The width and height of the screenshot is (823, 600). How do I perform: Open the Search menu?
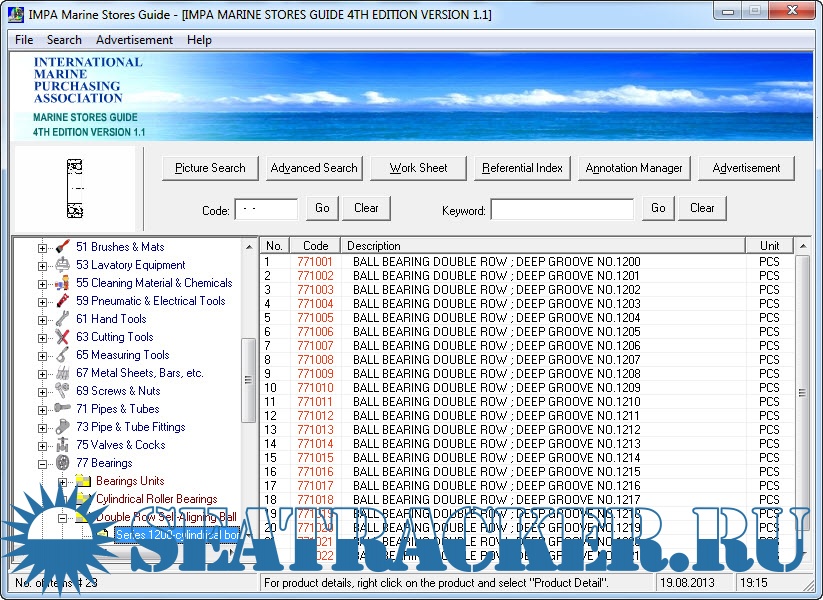point(64,40)
